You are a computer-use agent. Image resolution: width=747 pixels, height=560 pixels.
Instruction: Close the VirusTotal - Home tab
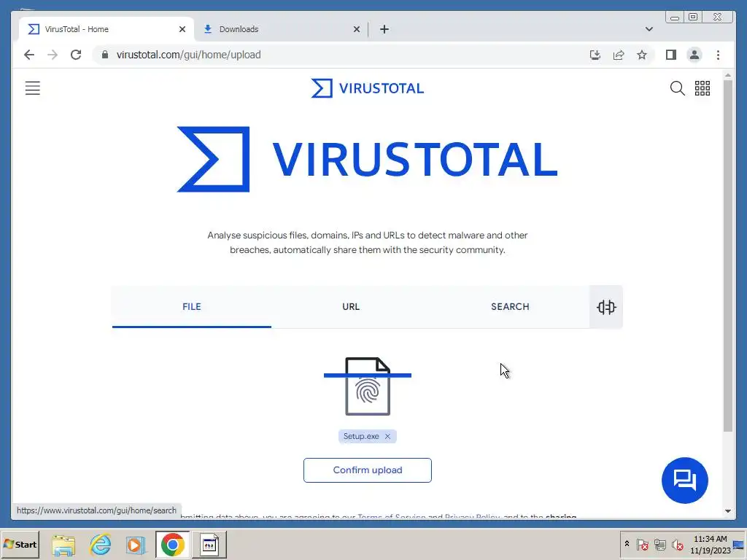182,29
